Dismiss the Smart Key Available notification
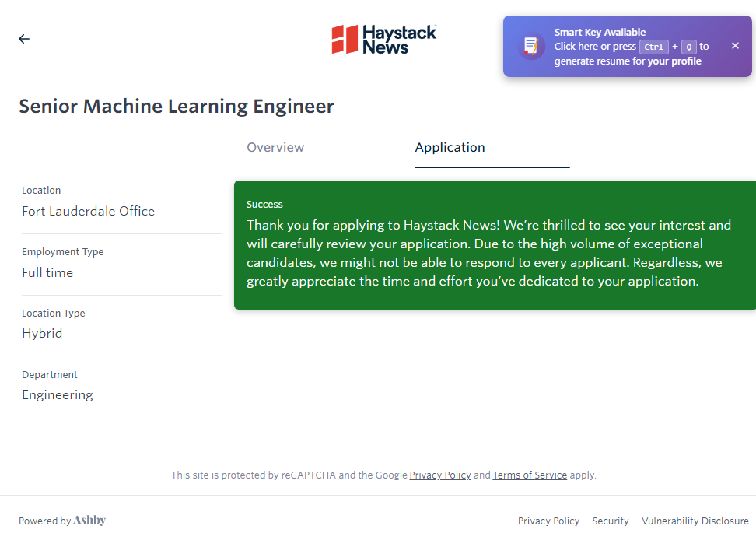The height and width of the screenshot is (547, 756). 735,46
